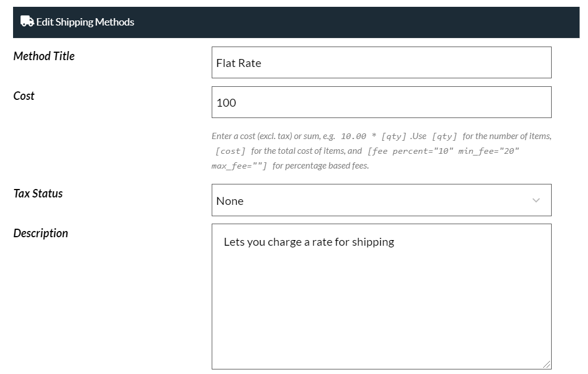Select the "None" value in Tax Status
588x374 pixels.
(230, 201)
